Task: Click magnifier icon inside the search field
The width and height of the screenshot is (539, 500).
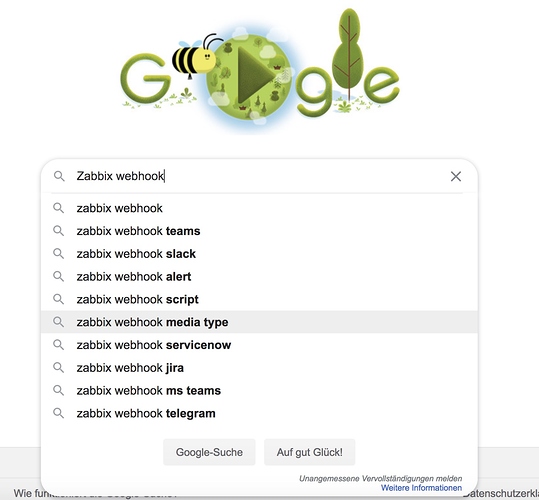Action: pos(59,176)
